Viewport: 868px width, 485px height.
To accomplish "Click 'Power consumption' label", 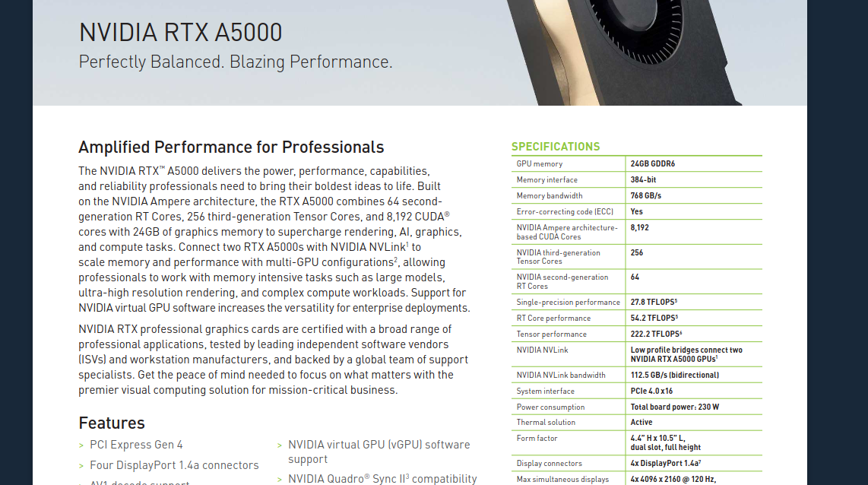I will pos(550,407).
